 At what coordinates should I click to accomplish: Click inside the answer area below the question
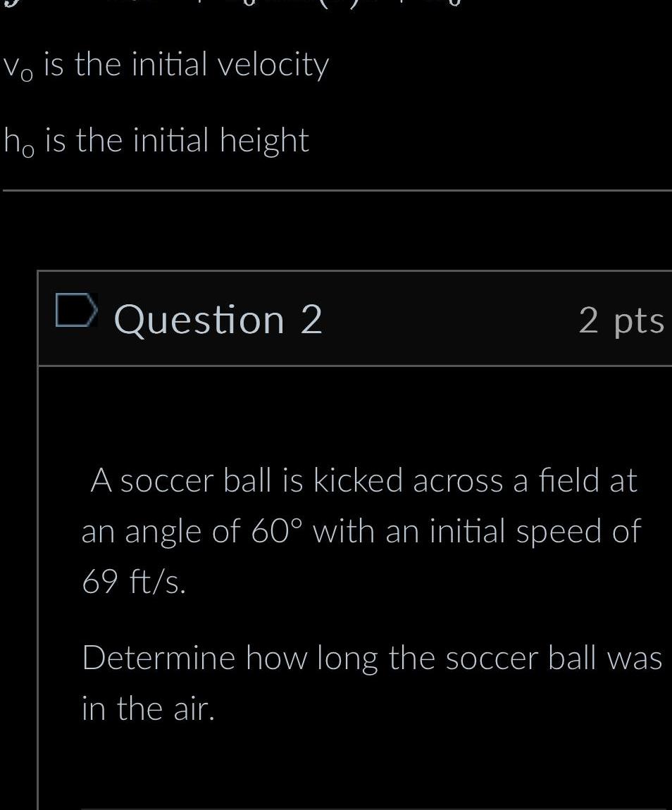(x=352, y=775)
